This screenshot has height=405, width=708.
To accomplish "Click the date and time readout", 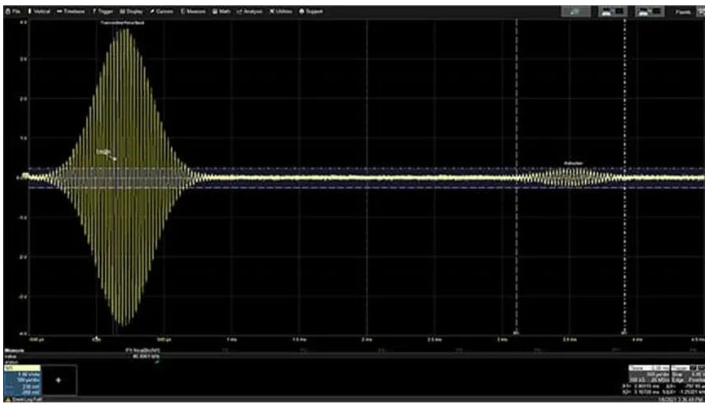I will pos(681,400).
